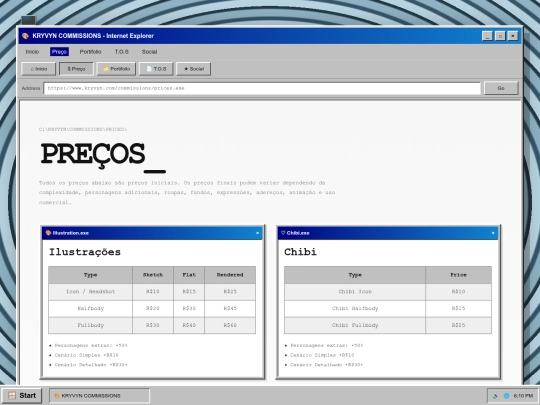540x405 pixels.
Task: Click the Chibi heading
Action: click(300, 252)
